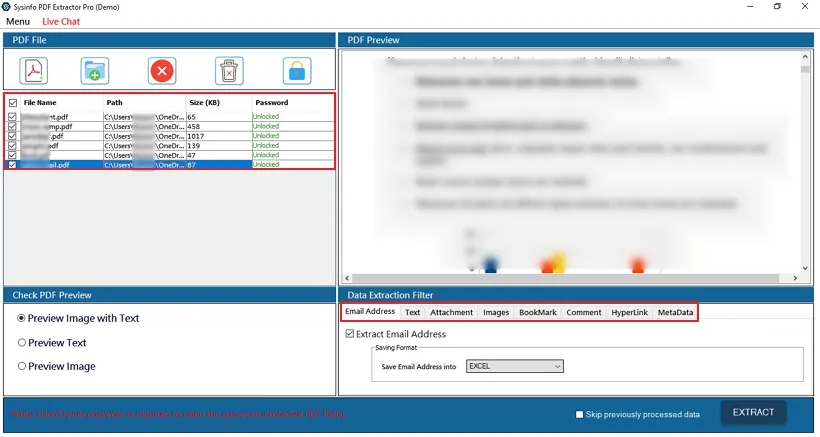This screenshot has width=820, height=437.
Task: Enable Skip previously processed data
Action: pos(579,415)
